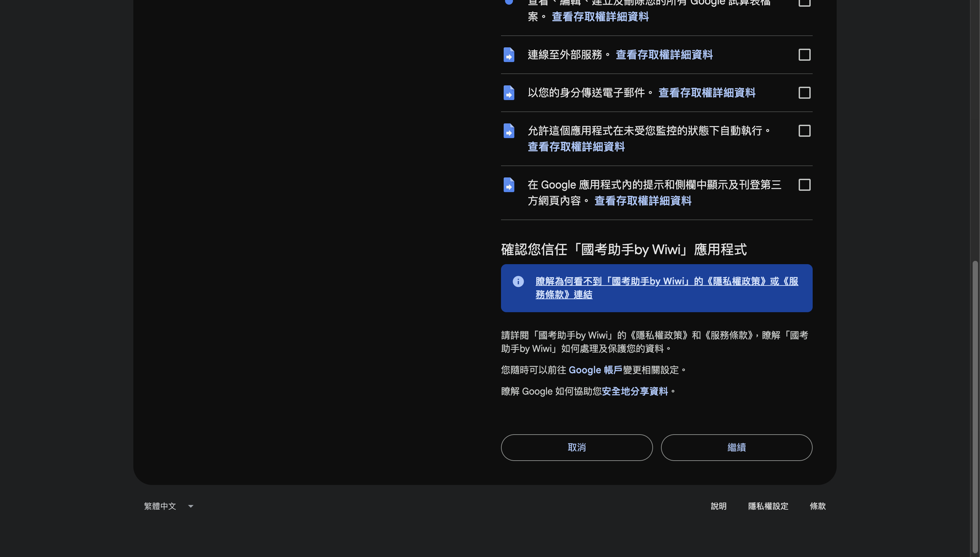Open the 條款 footer link

817,506
